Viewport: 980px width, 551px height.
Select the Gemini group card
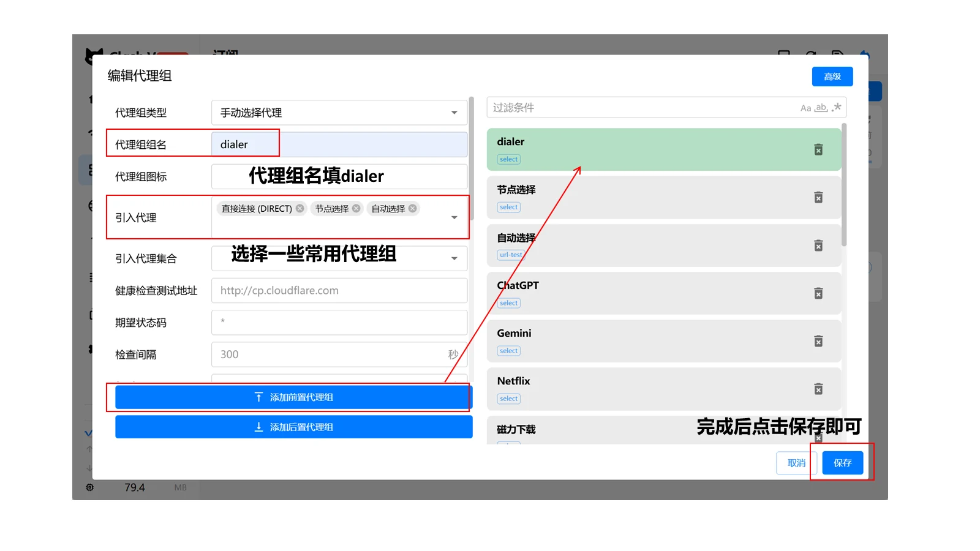(664, 341)
